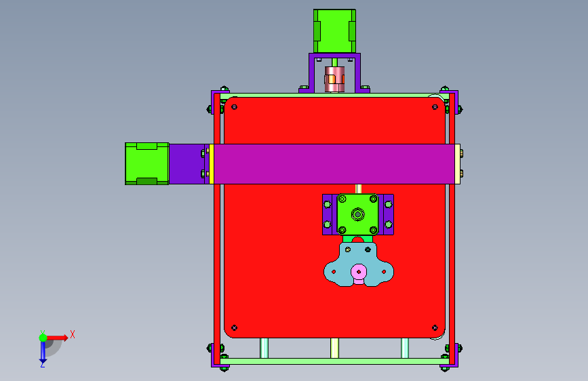Image resolution: width=588 pixels, height=381 pixels.
Task: Pick the center green motor on carriage
Action: pos(357,214)
